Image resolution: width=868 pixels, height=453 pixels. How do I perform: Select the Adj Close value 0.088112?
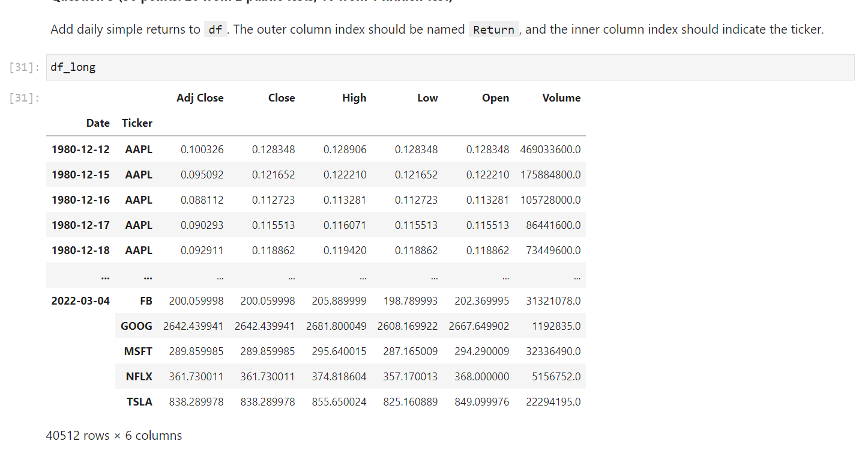[x=202, y=200]
